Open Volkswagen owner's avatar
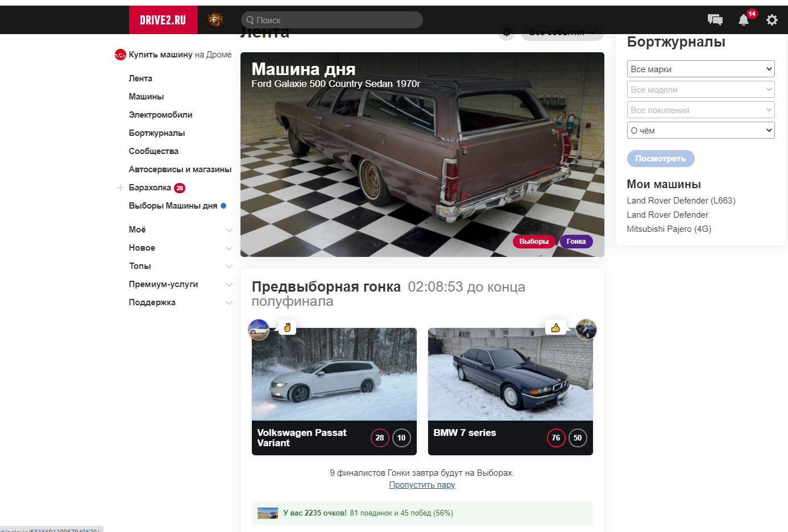 (x=259, y=330)
